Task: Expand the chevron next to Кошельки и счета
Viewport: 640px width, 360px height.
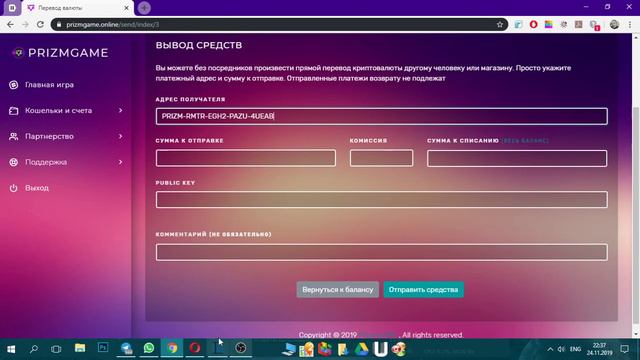Action: (120, 111)
